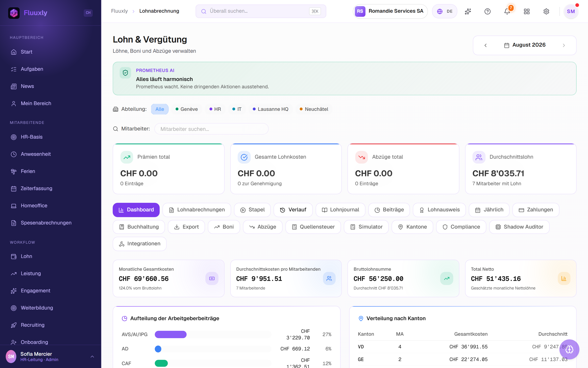Click the Mitarbeiter suchen input field

tap(211, 129)
